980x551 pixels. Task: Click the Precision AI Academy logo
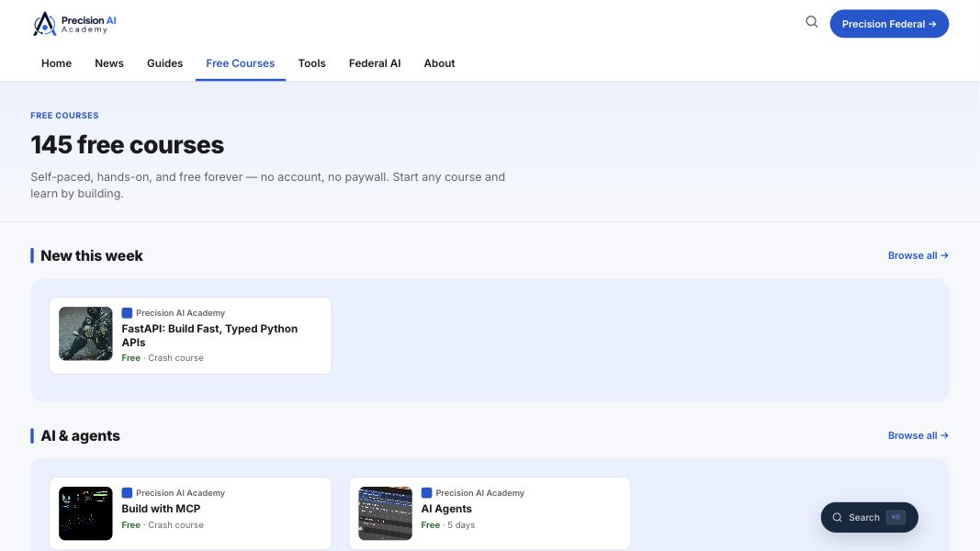pyautogui.click(x=74, y=24)
